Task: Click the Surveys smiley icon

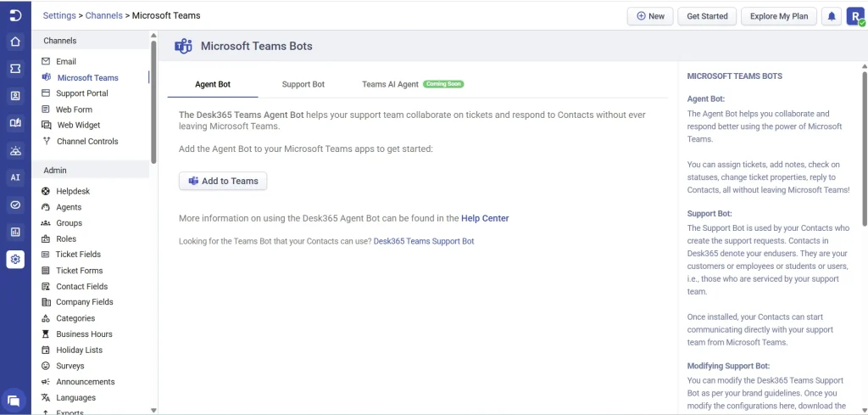Action: point(46,366)
